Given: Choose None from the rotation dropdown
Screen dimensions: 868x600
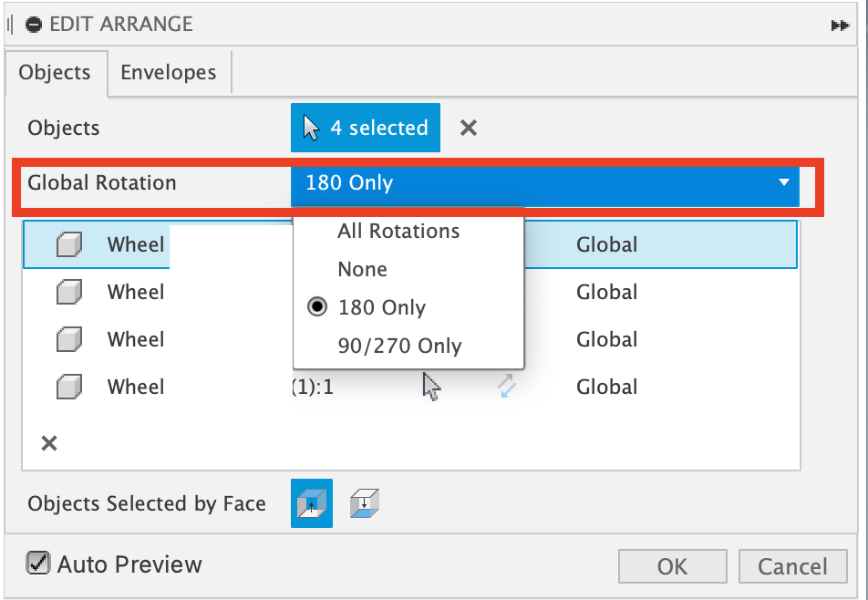Looking at the screenshot, I should point(361,269).
